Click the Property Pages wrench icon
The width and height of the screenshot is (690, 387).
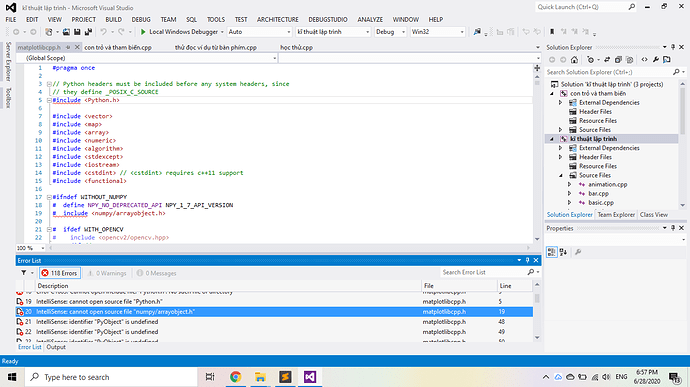pyautogui.click(x=578, y=252)
